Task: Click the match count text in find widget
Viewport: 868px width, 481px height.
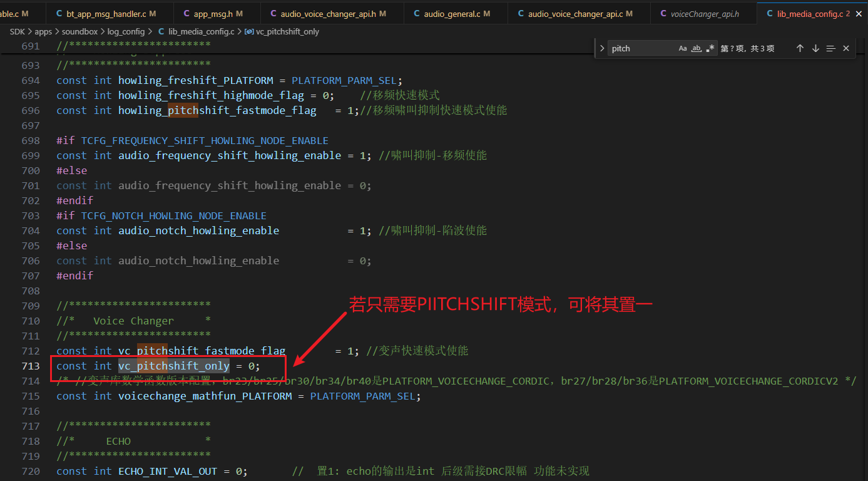Action: coord(747,48)
